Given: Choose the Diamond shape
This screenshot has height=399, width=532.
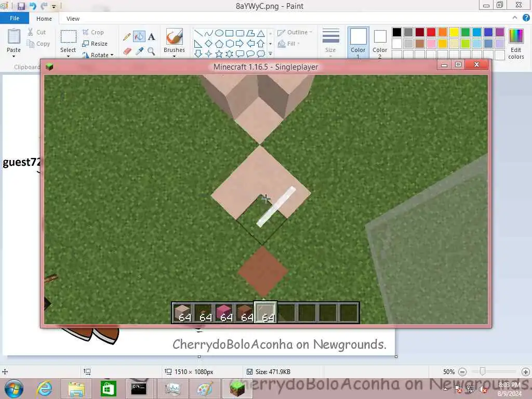Looking at the screenshot, I should (x=209, y=44).
